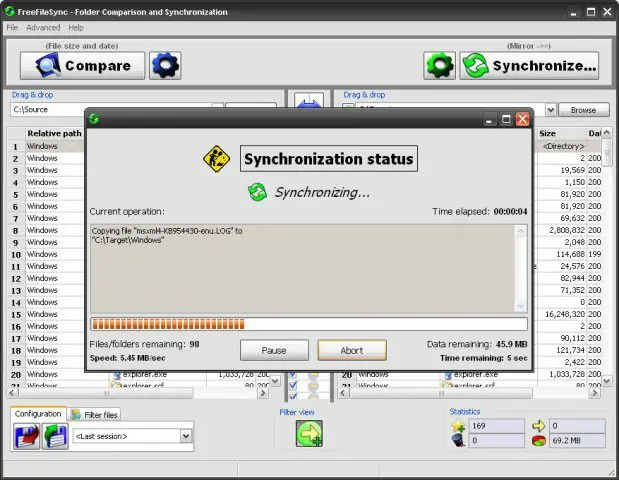Click the Copying file log text
The width and height of the screenshot is (619, 480).
167,235
